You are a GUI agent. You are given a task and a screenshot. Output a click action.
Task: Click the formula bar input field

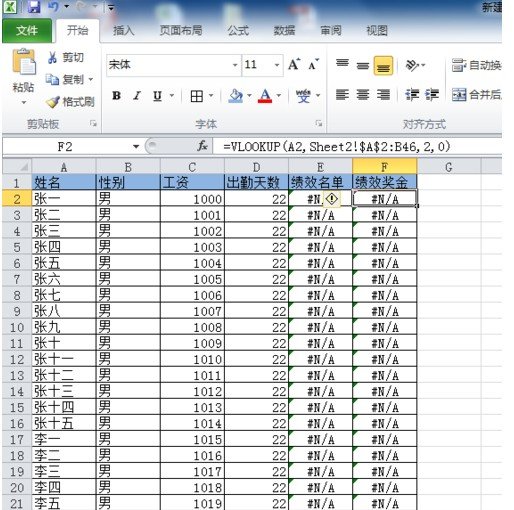coord(360,146)
